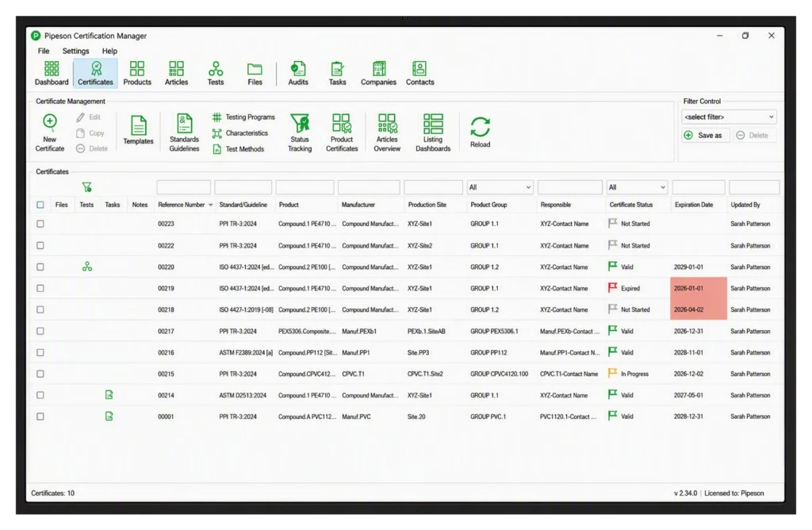Open the select filter dropdown
Image resolution: width=812 pixels, height=530 pixels.
pos(729,117)
